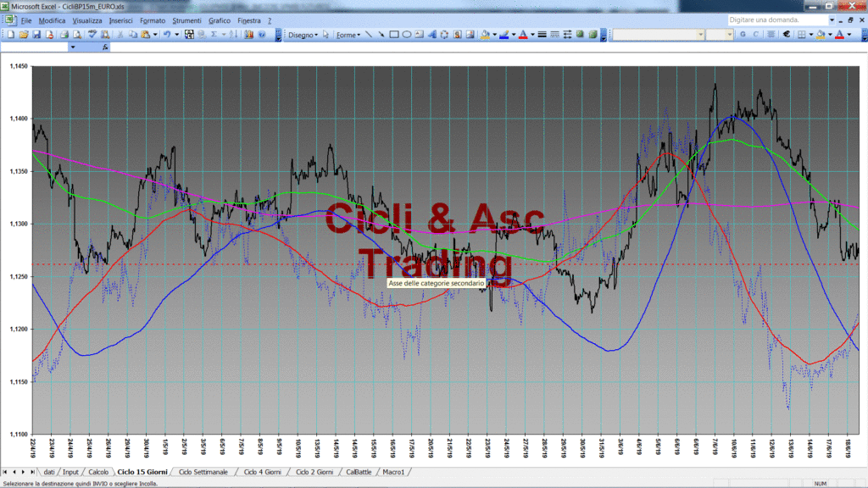Click the Dash Style icon

pyautogui.click(x=555, y=35)
